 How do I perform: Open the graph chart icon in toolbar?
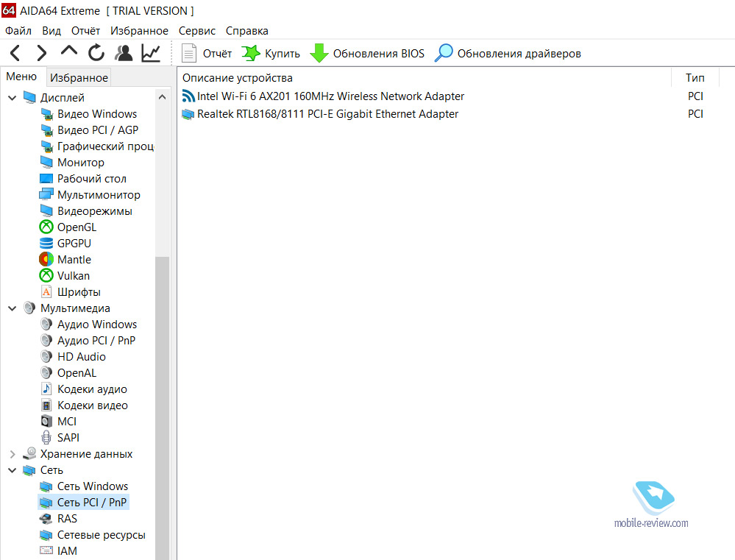[151, 53]
